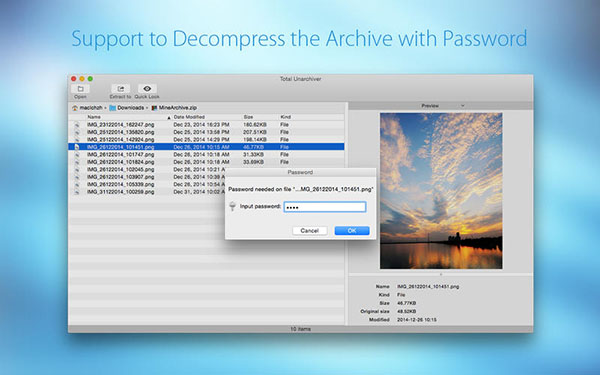The height and width of the screenshot is (375, 600).
Task: Click the Total Unarchiver window title
Action: 300,79
